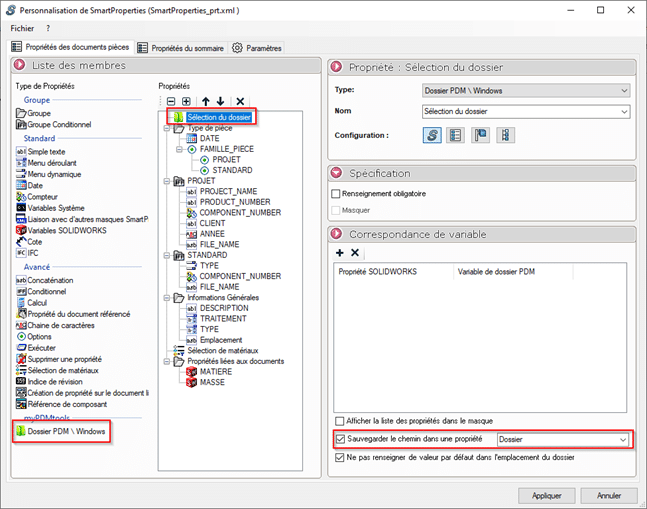Viewport: 647px width, 509px height.
Task: Pick the Groupe Conditionnel type
Action: point(54,125)
